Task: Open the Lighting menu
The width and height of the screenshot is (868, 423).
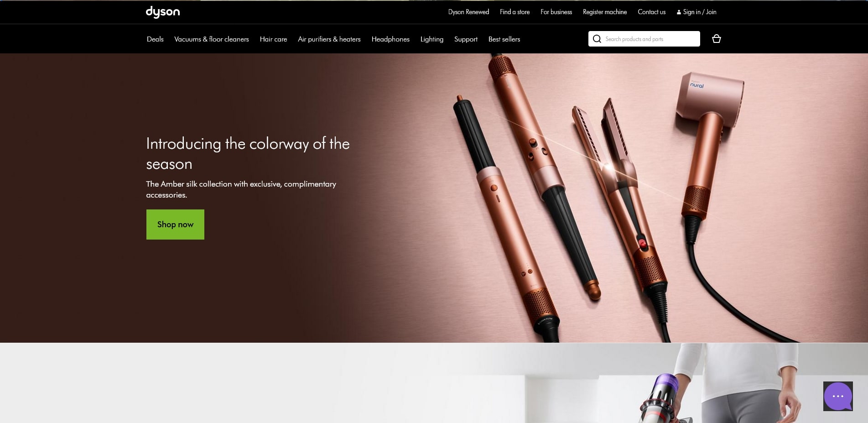Action: point(431,39)
